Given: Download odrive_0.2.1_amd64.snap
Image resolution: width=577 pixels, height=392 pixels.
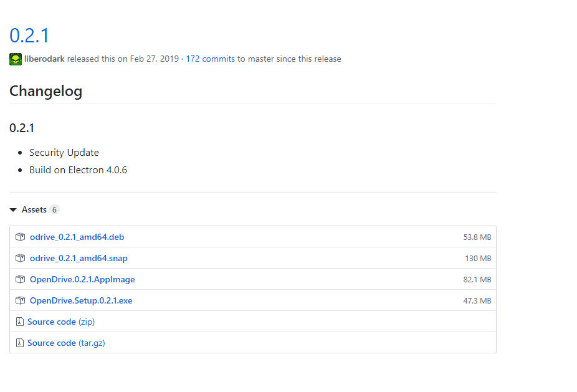Looking at the screenshot, I should 79,259.
